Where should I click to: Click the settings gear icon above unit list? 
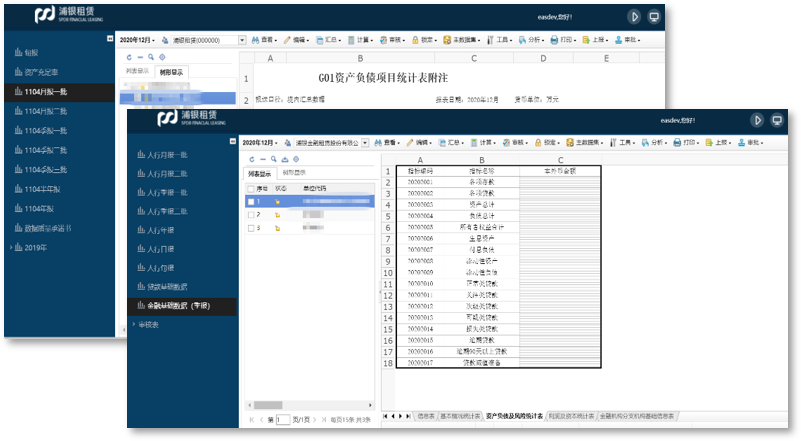pyautogui.click(x=297, y=159)
